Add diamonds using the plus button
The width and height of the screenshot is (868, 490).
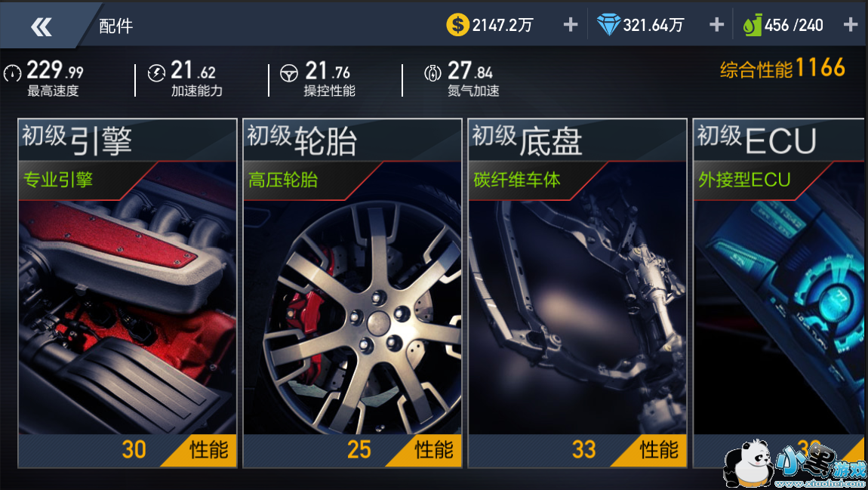716,25
